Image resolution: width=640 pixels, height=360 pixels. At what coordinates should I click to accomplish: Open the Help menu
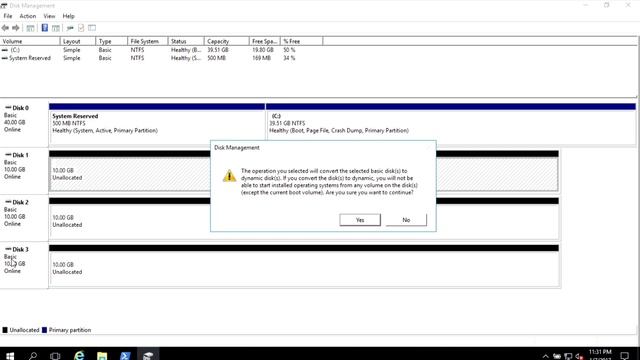(x=69, y=16)
